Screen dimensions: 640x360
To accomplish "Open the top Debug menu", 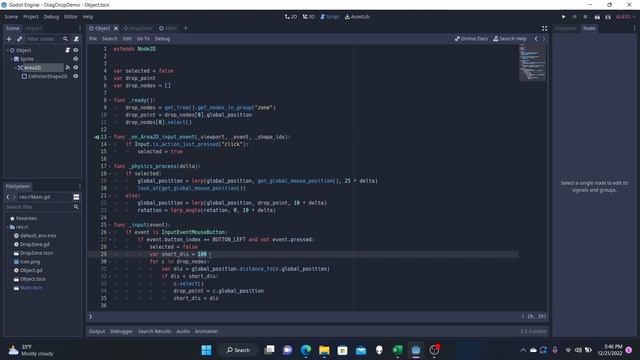I will [x=51, y=17].
